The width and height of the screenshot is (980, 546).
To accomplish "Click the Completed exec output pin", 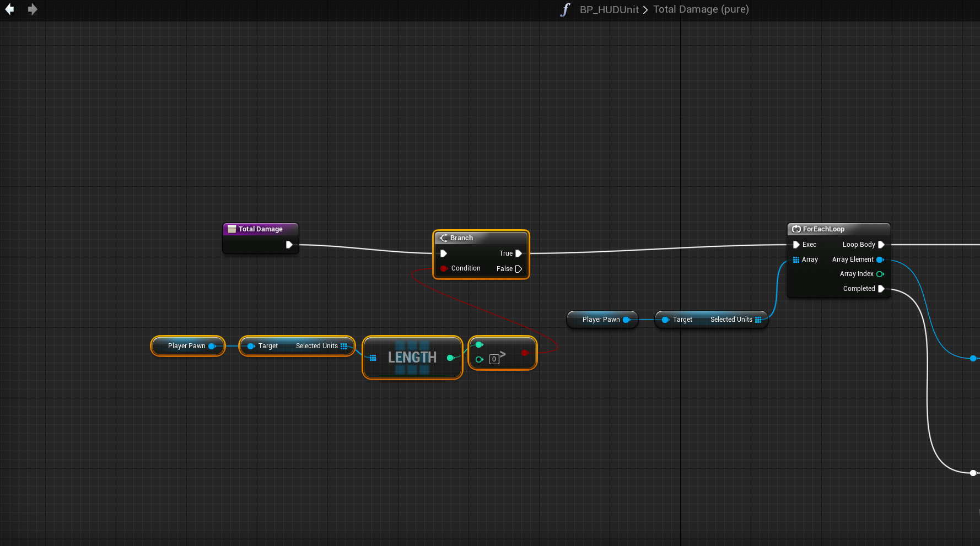I will tap(881, 289).
